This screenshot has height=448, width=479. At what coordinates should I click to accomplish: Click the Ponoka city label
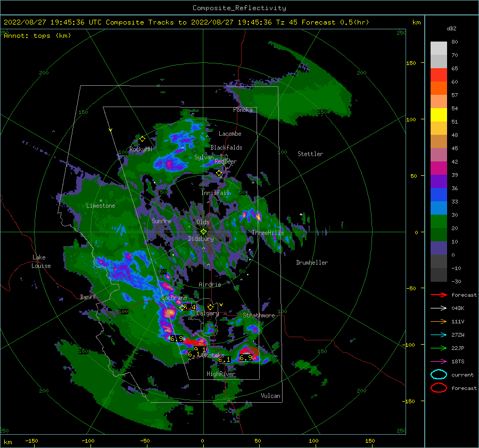coord(243,110)
